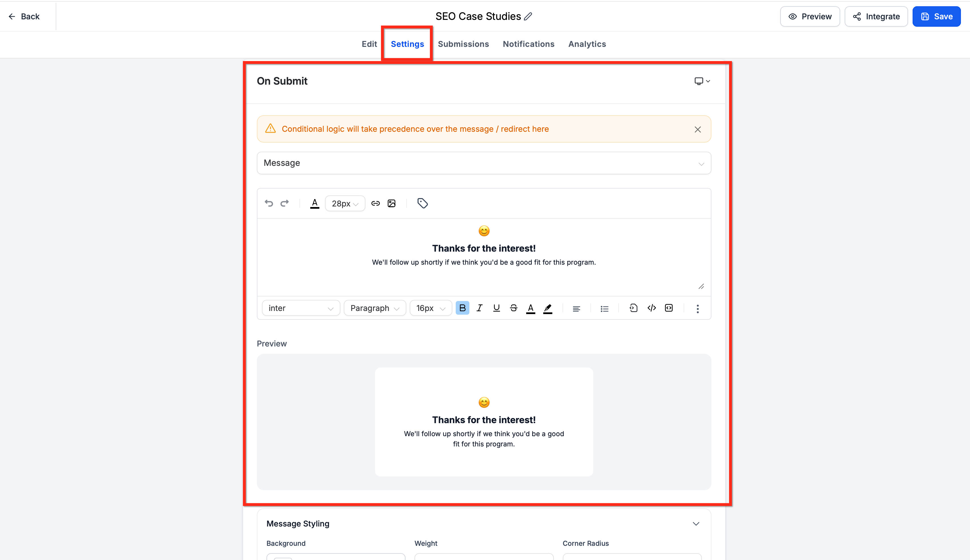The image size is (970, 560).
Task: Click the editor resize handle corner
Action: tap(701, 287)
